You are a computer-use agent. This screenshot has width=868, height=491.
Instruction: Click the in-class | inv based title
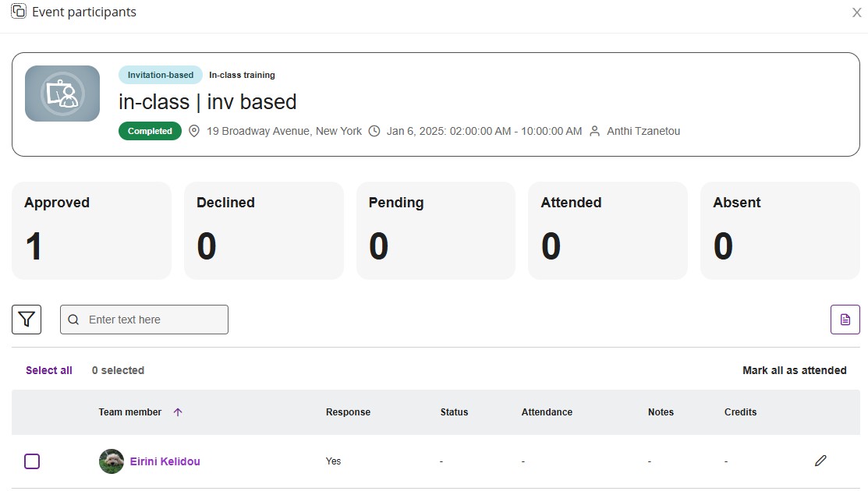point(207,102)
